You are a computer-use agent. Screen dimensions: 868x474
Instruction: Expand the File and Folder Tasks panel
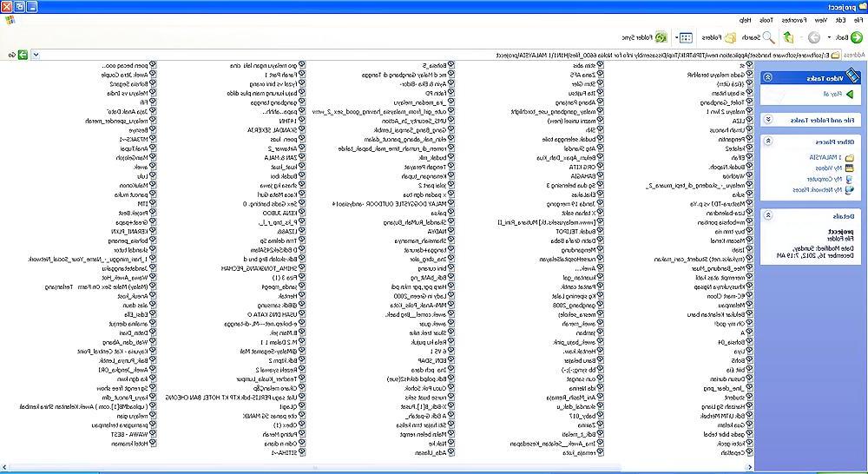coord(767,120)
